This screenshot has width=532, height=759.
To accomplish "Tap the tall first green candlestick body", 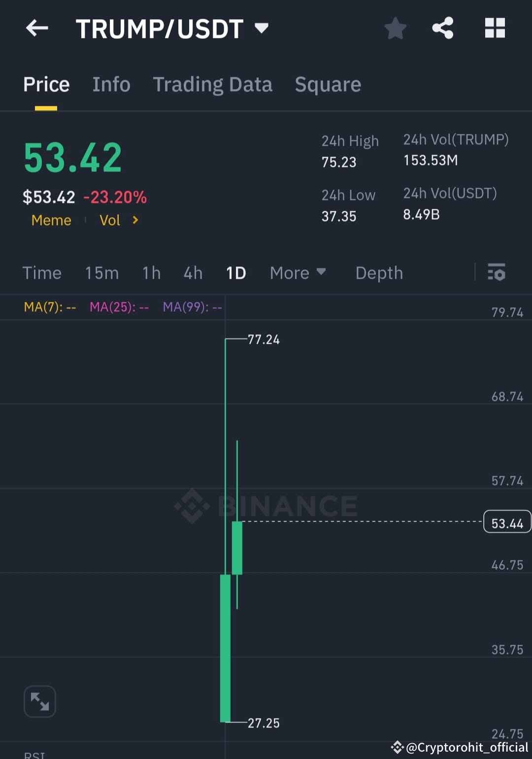I will (225, 648).
